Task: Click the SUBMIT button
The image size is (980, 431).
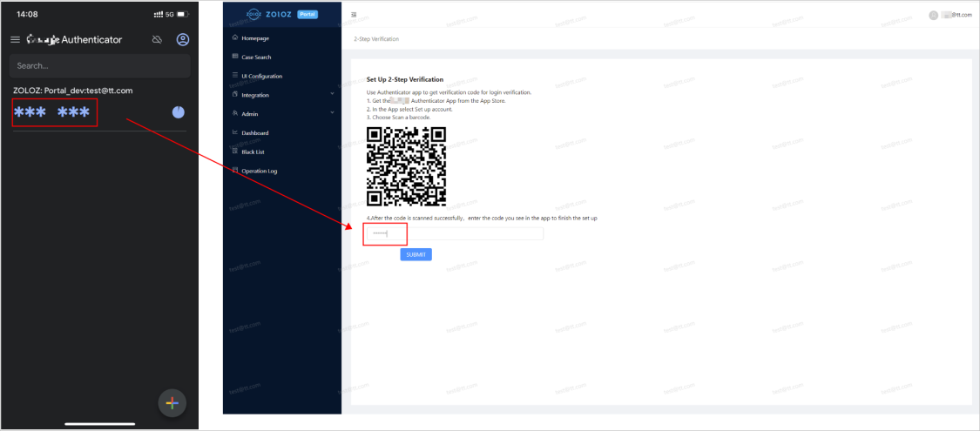Action: coord(416,255)
